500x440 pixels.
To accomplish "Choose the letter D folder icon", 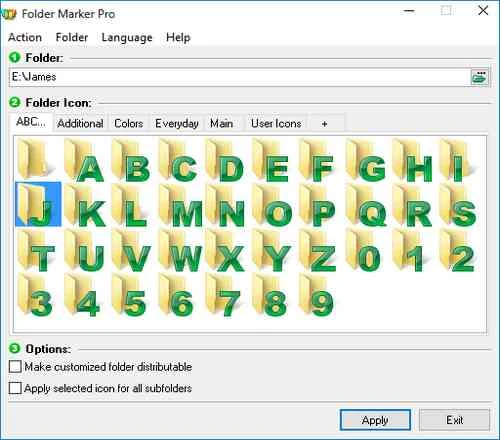I will coord(225,160).
